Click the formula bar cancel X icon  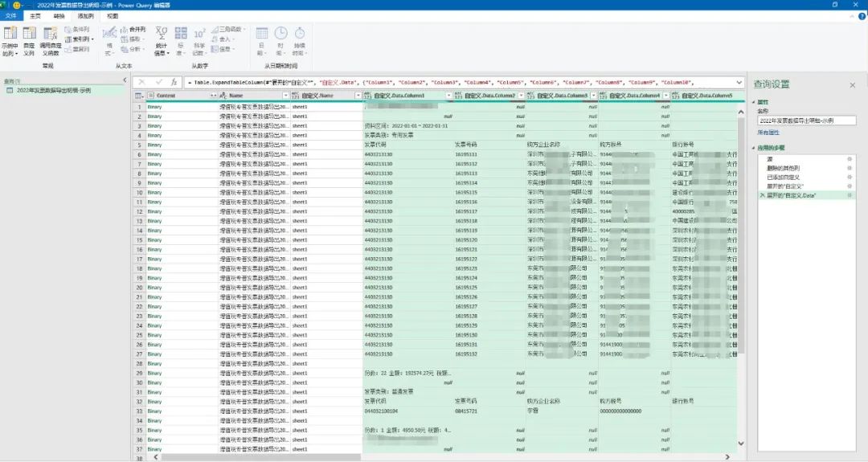(141, 82)
